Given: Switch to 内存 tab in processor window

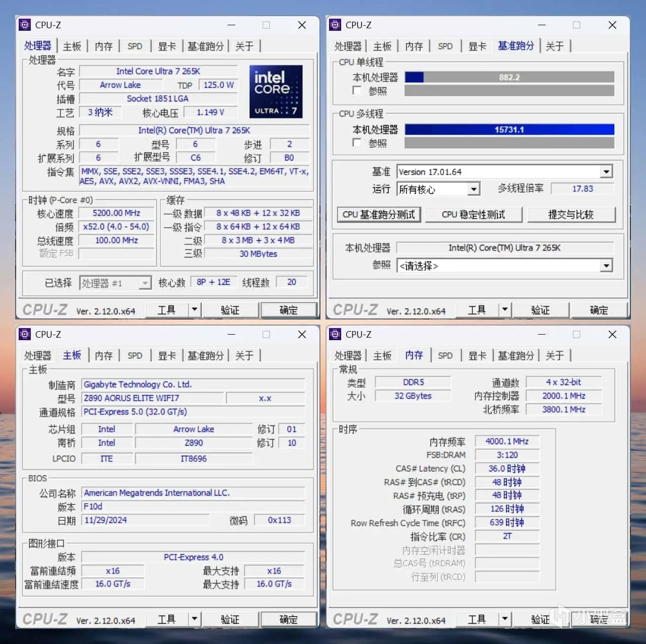Looking at the screenshot, I should pos(103,46).
